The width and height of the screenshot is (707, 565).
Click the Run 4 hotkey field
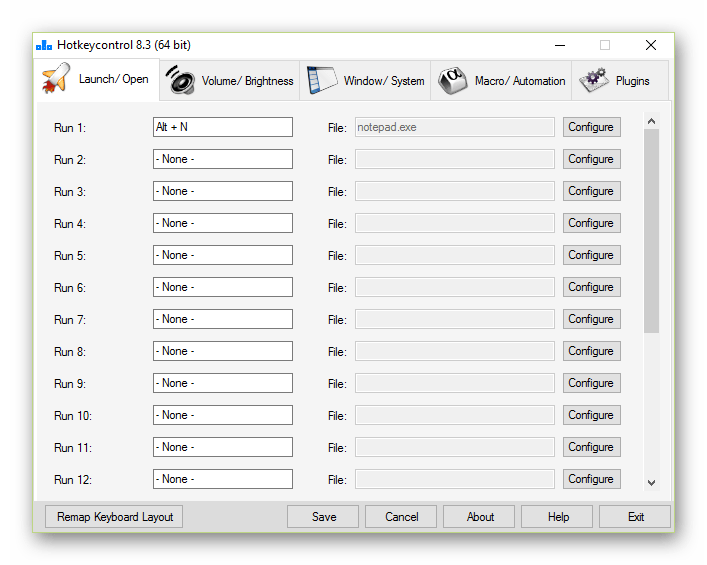[223, 223]
